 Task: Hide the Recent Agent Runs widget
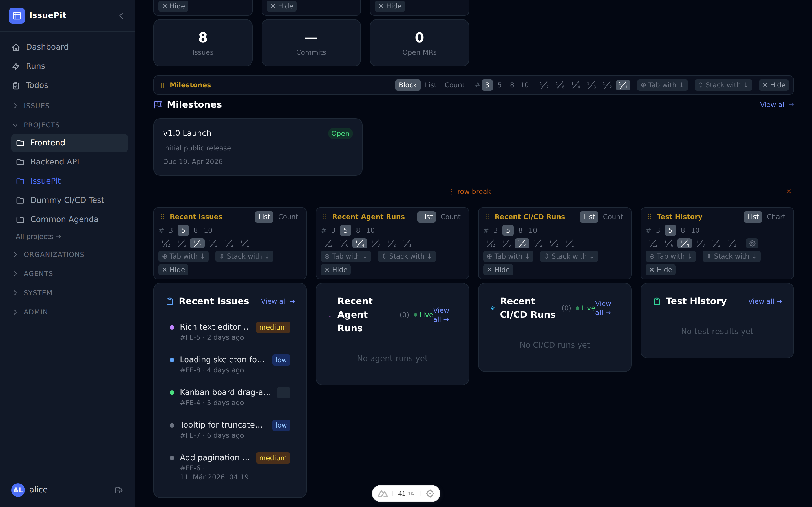tap(336, 270)
